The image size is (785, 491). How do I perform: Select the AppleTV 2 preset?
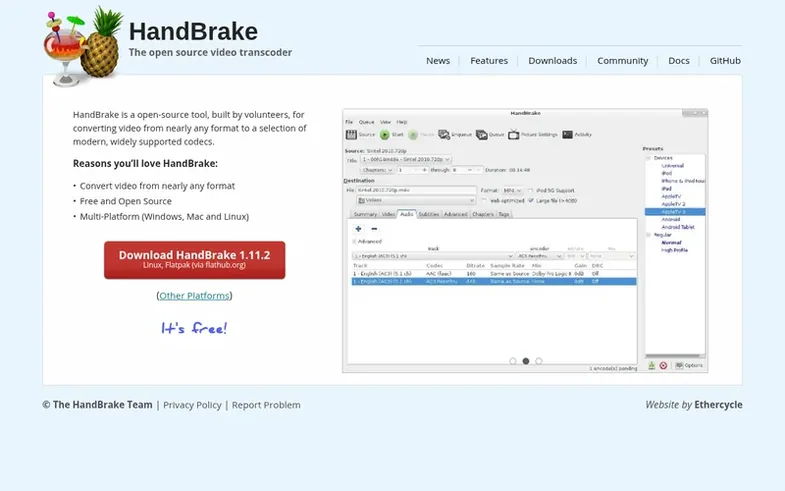[x=673, y=204]
